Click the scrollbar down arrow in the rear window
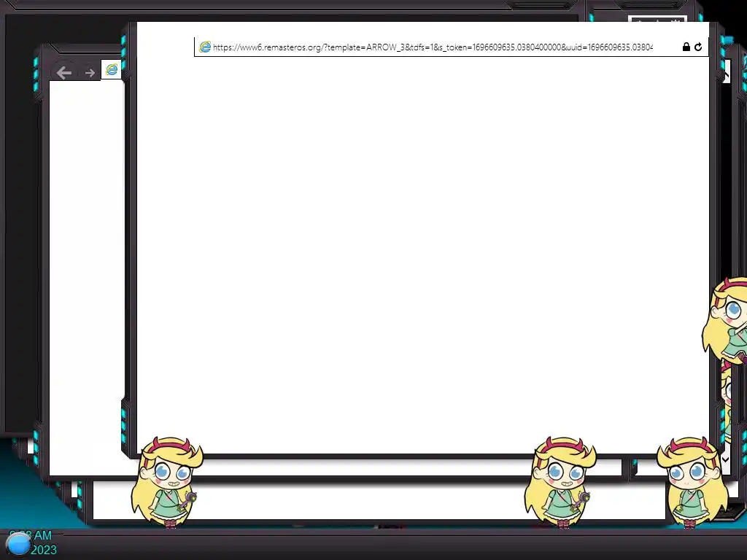The image size is (747, 560). [x=725, y=459]
